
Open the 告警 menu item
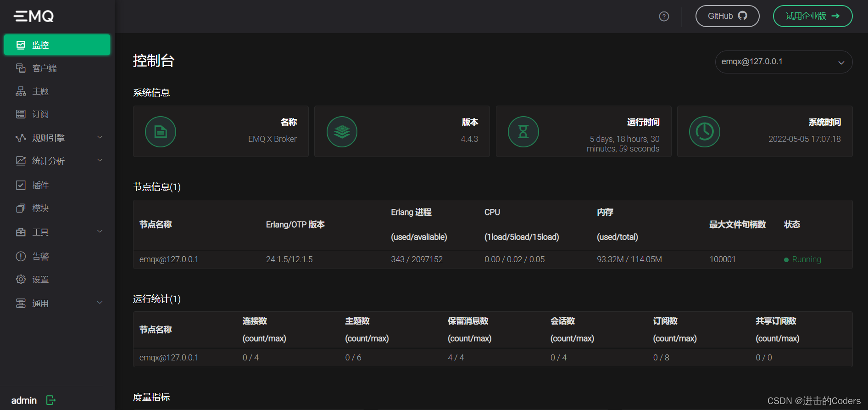(x=57, y=257)
